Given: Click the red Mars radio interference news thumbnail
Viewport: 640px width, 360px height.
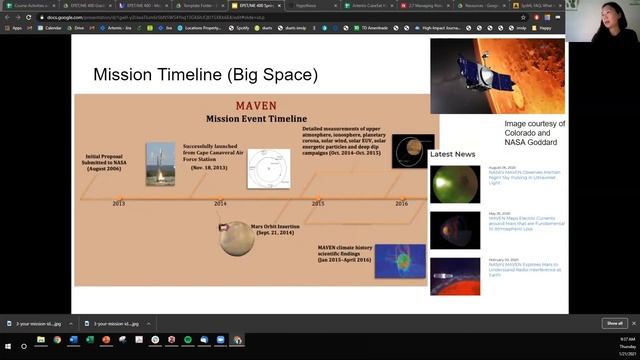Looking at the screenshot, I should (455, 276).
